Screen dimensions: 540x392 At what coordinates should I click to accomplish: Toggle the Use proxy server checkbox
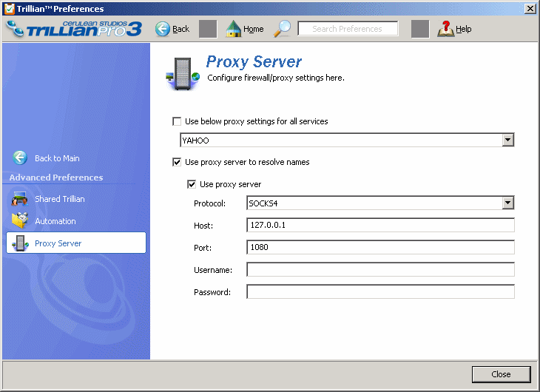(x=192, y=184)
